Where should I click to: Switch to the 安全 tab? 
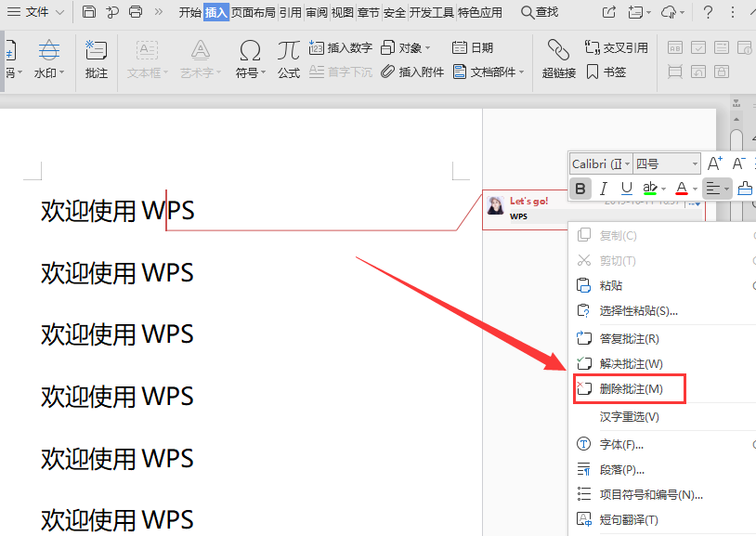click(395, 12)
